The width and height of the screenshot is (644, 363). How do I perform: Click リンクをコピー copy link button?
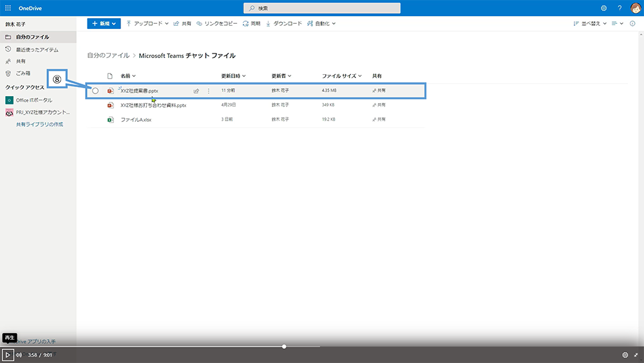(217, 23)
